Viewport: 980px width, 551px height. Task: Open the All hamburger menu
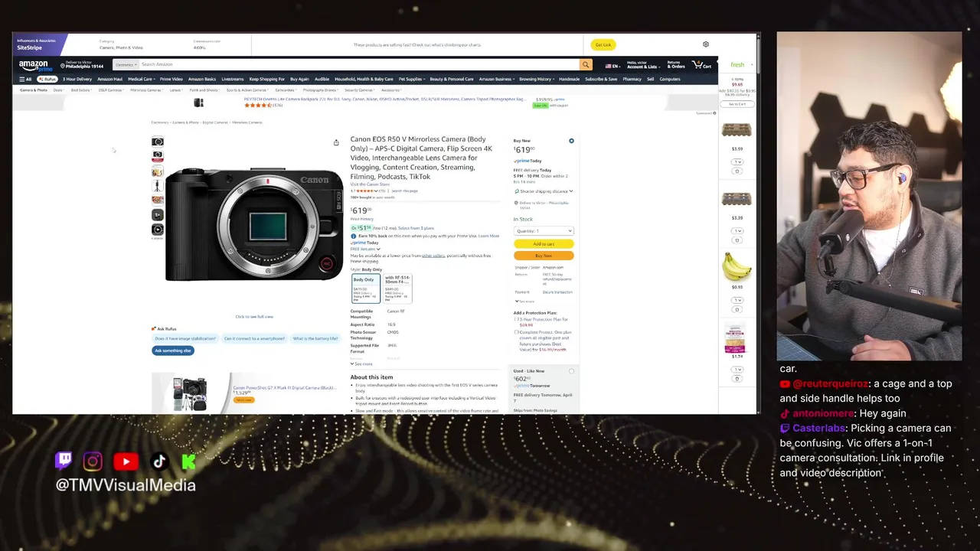(x=26, y=79)
